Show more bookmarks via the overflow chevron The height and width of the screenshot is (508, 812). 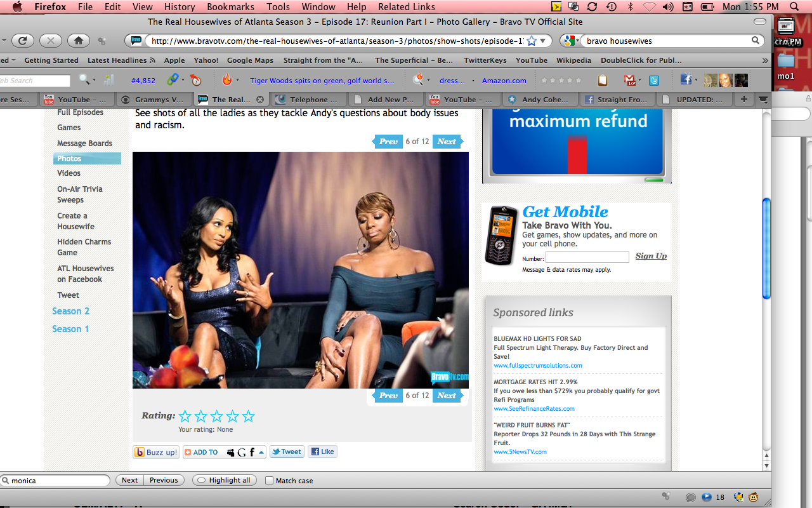[x=763, y=60]
